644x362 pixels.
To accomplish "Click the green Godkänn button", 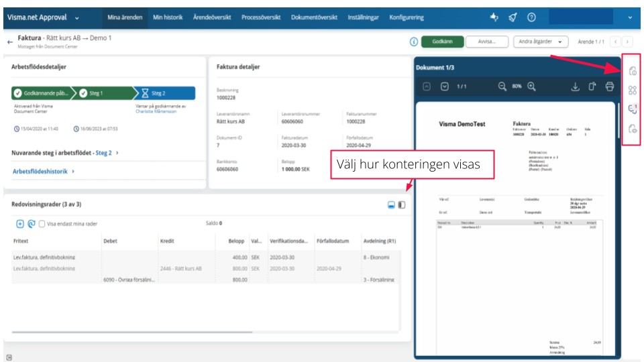I will tap(442, 42).
